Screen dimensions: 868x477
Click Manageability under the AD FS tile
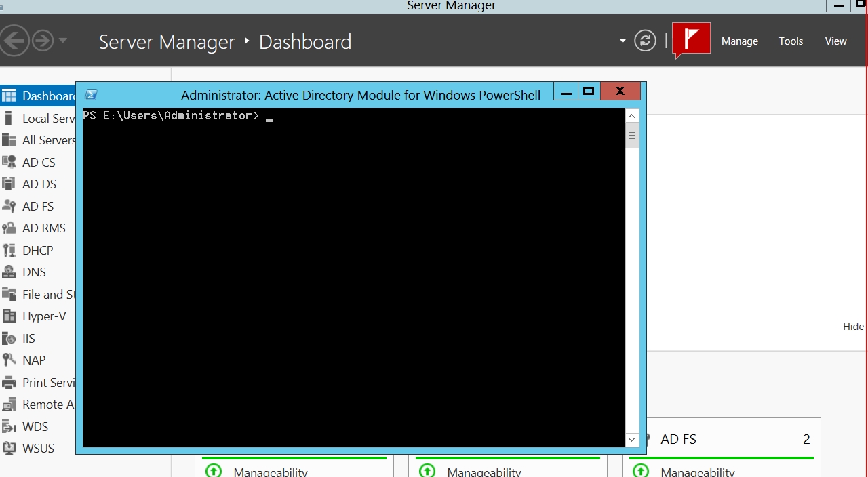[x=698, y=472]
